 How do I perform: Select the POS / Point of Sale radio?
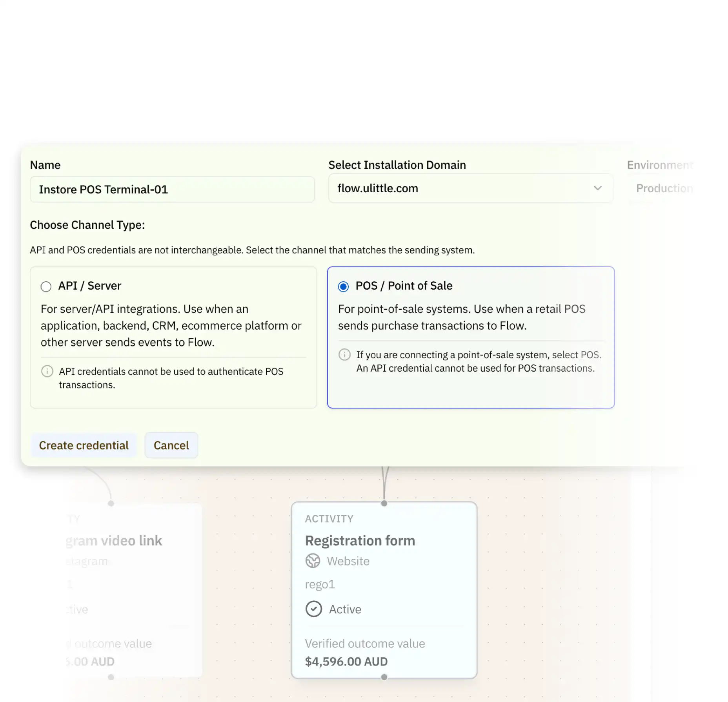[x=343, y=286]
